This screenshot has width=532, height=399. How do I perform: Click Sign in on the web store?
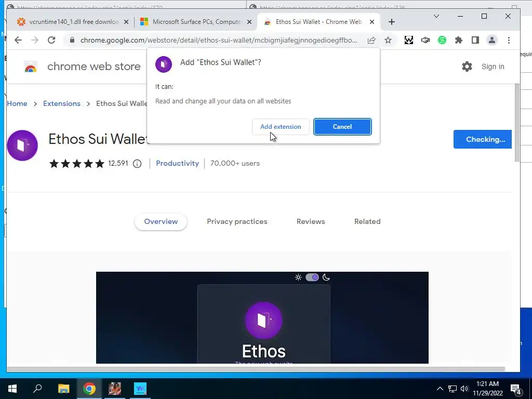[x=493, y=66]
